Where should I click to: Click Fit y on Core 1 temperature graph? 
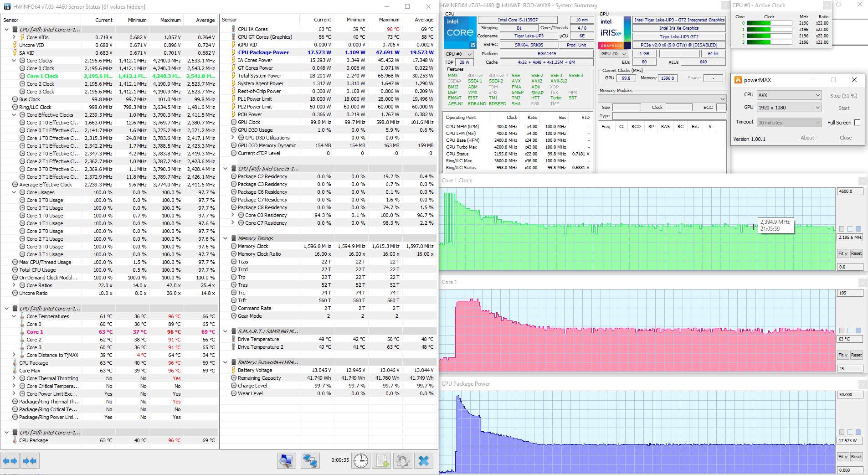pos(843,355)
